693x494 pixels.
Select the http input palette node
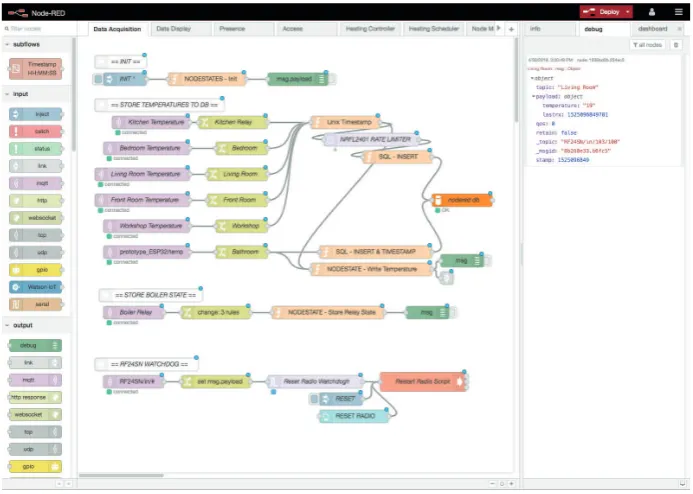pyautogui.click(x=35, y=201)
